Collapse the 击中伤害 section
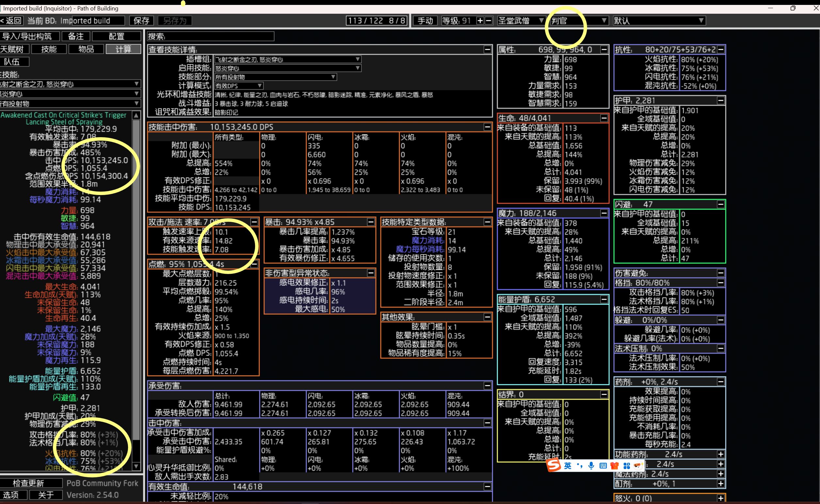Screen dimensions: 820x504 487,423
